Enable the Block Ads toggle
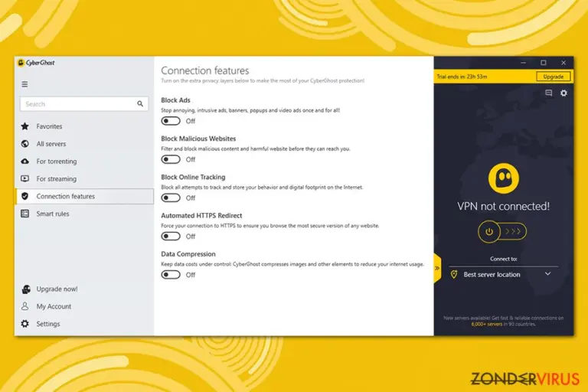 click(171, 121)
